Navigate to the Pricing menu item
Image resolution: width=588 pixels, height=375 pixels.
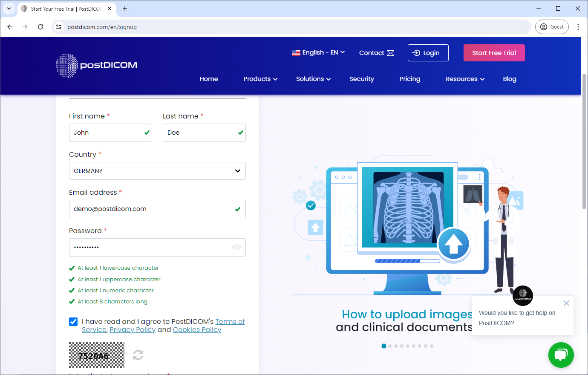pos(409,79)
